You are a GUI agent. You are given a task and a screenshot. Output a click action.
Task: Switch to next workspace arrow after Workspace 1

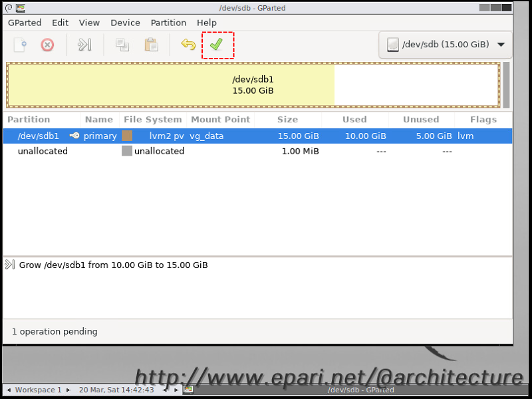point(68,390)
